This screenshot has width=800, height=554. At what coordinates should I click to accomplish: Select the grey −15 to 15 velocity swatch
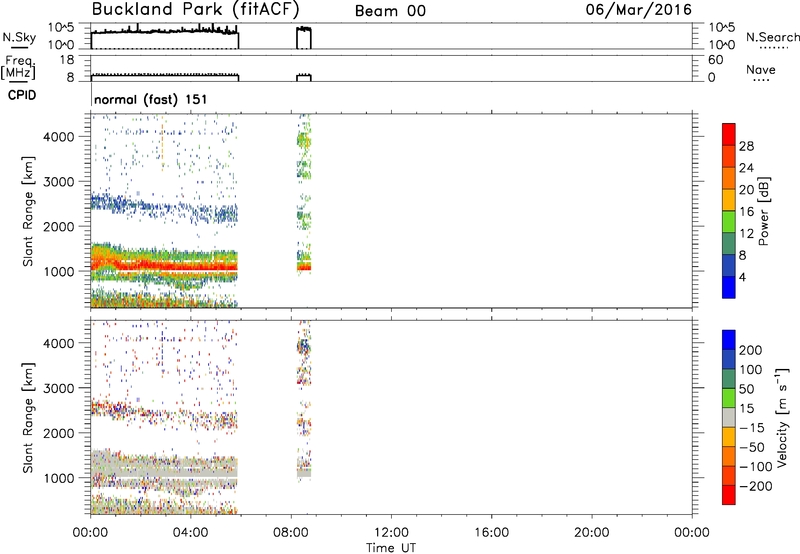[729, 417]
